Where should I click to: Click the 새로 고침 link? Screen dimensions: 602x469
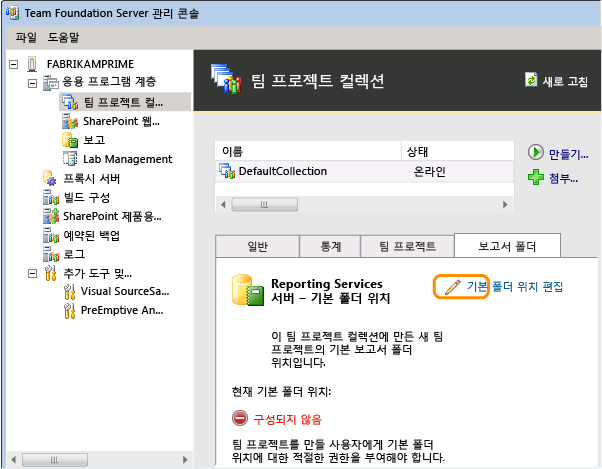point(565,81)
